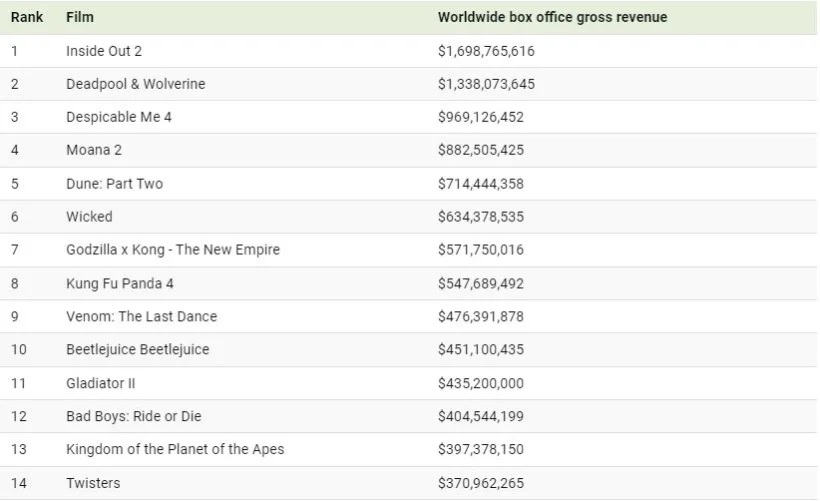The image size is (820, 501).
Task: Select the revenue value '$1,338,073,645'
Action: (x=486, y=84)
